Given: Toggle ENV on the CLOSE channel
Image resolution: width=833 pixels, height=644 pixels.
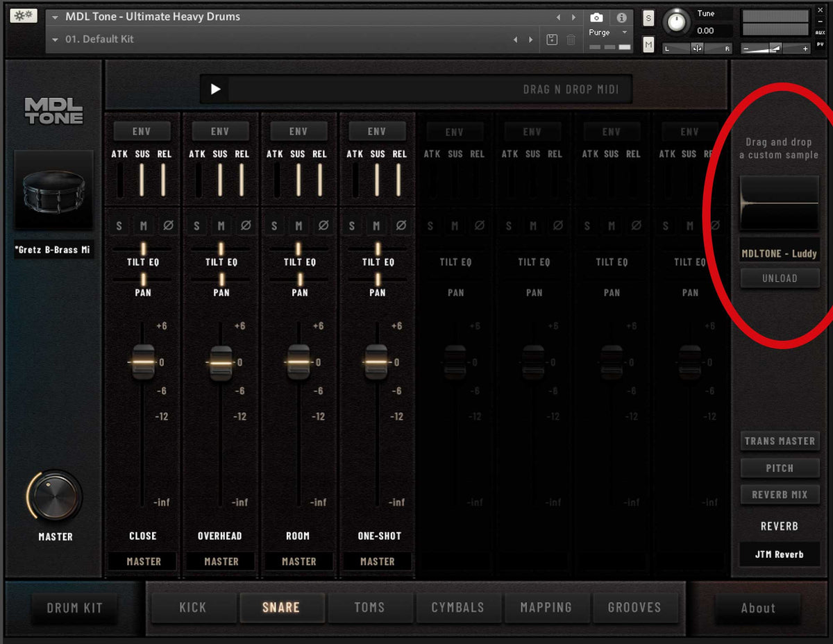Looking at the screenshot, I should pyautogui.click(x=142, y=131).
